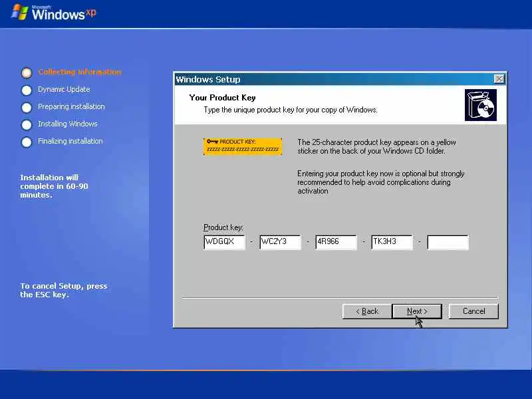
Task: Click 'Type the unique product key' instruction
Action: coord(291,110)
